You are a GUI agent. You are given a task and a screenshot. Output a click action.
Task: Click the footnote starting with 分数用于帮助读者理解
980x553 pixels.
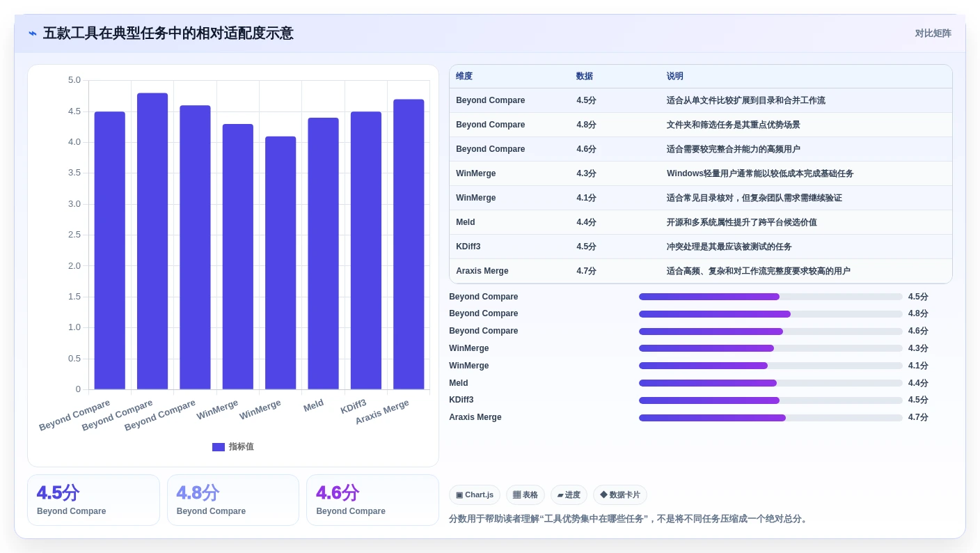coord(629,519)
